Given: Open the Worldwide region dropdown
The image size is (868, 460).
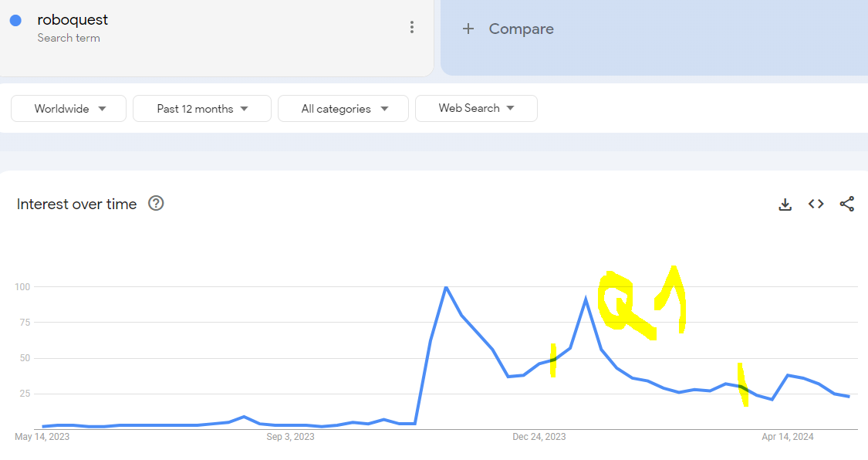Looking at the screenshot, I should point(69,109).
